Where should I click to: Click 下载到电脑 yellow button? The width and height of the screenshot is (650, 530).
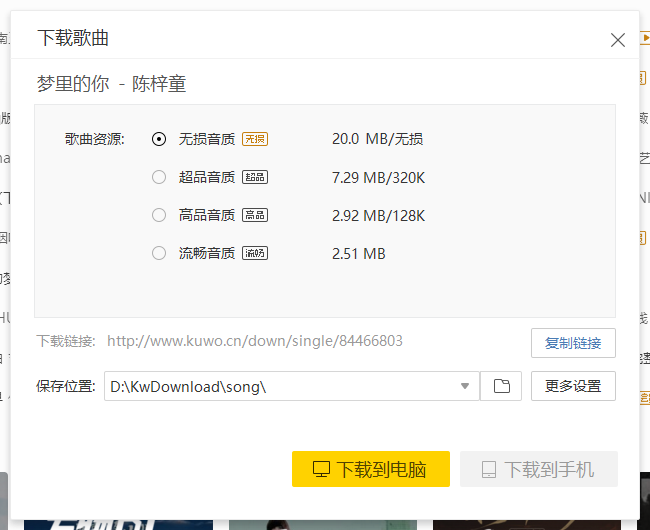coord(371,469)
